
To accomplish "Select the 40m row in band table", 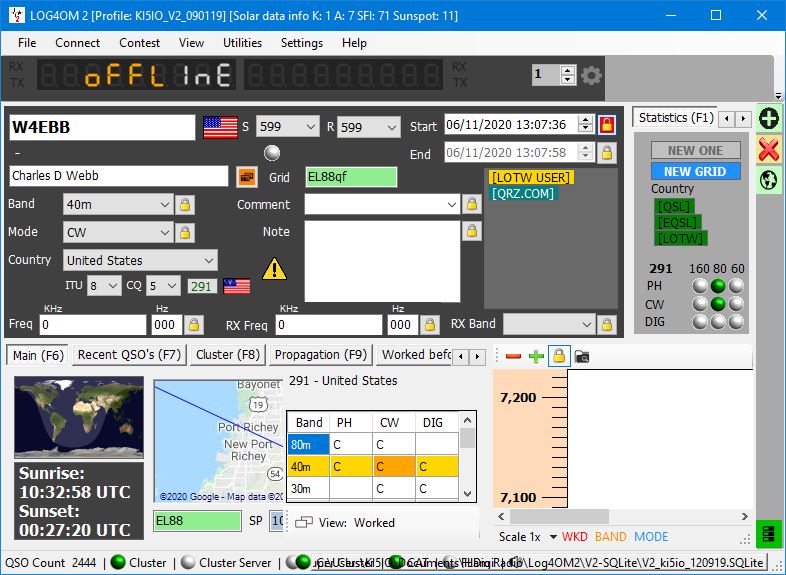I will (x=372, y=467).
